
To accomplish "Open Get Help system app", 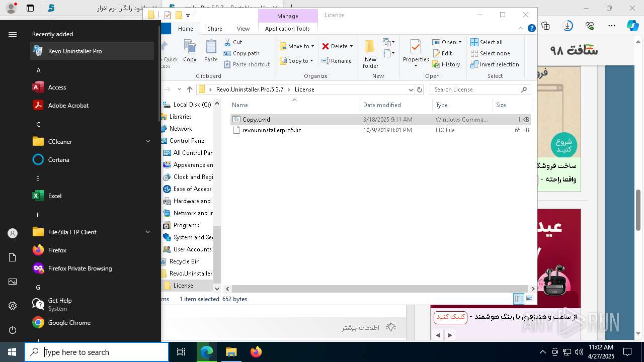I will (92, 304).
